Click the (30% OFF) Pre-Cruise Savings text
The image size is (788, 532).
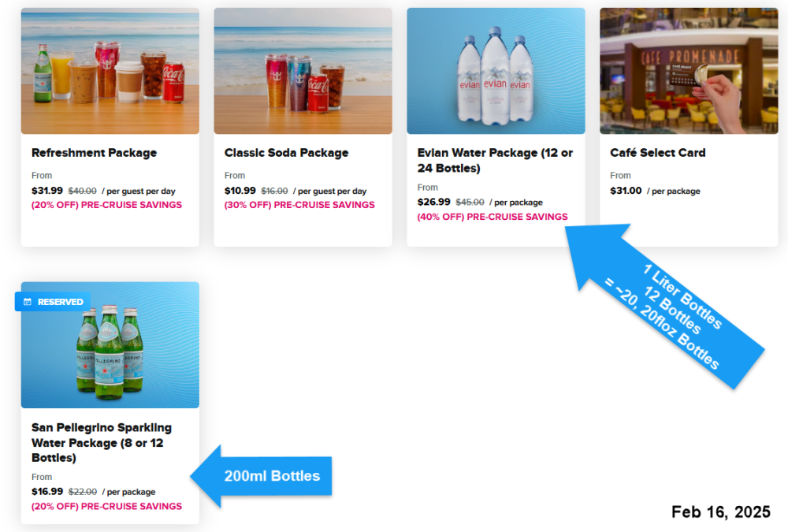299,205
